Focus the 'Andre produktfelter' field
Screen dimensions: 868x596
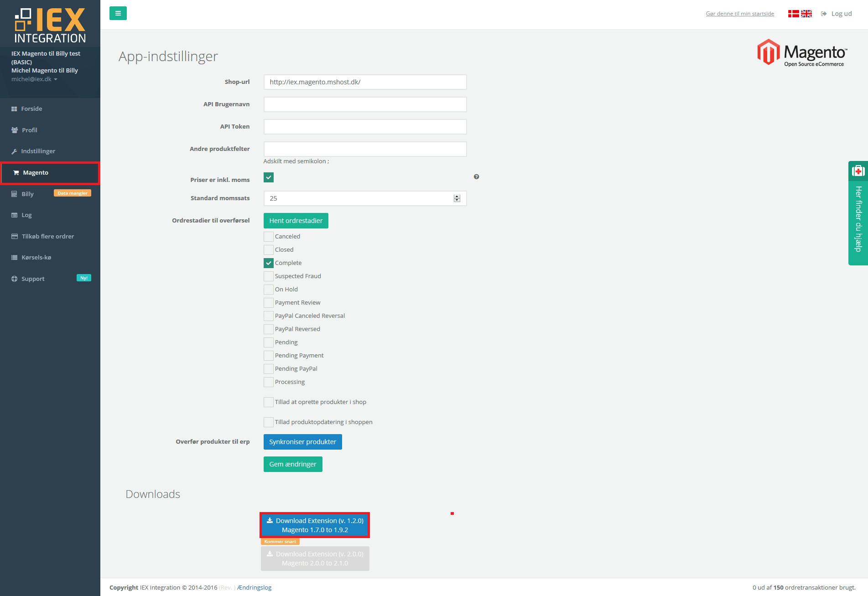coord(365,149)
